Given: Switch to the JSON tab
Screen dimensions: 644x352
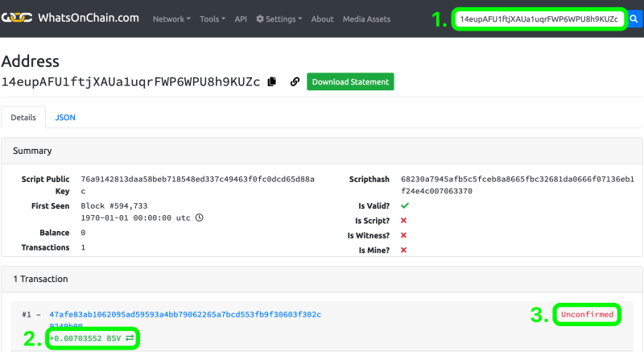Looking at the screenshot, I should [65, 118].
